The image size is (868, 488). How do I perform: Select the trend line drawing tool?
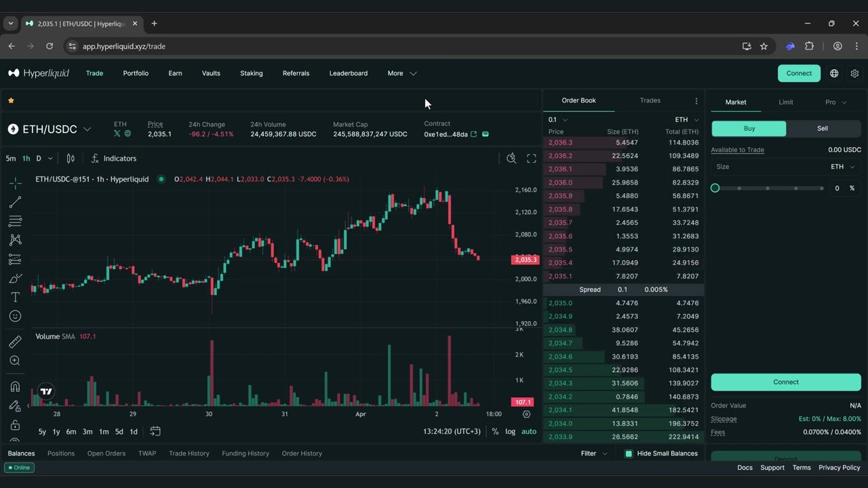click(15, 202)
